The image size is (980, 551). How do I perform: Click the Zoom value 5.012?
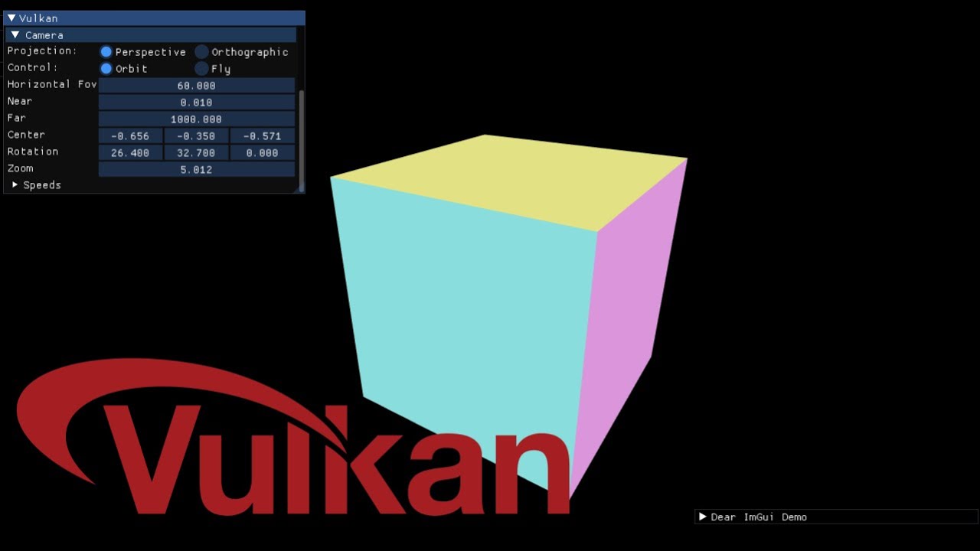pos(197,170)
